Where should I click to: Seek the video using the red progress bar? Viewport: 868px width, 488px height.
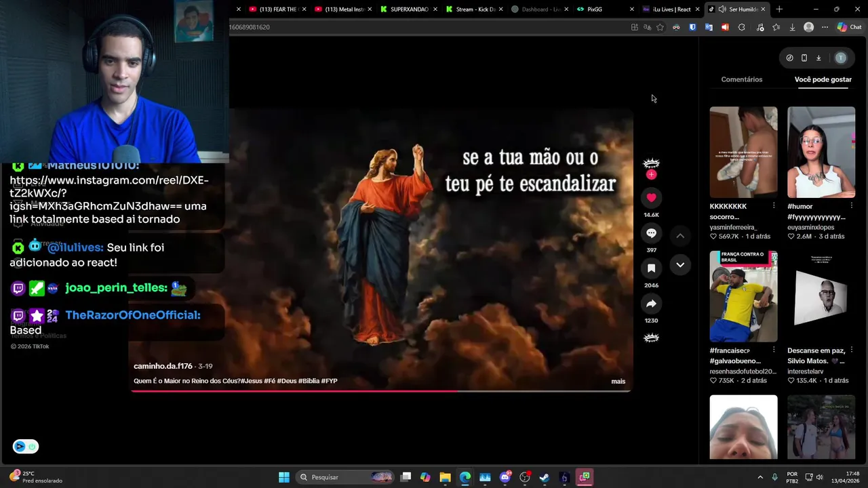pos(380,391)
